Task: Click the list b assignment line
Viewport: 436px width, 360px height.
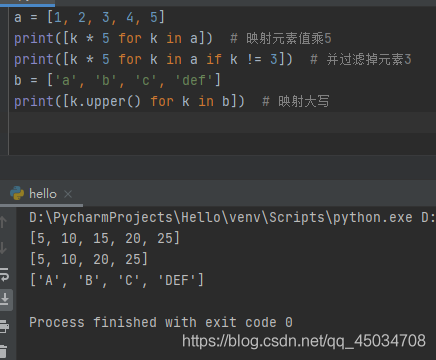Action: point(117,80)
